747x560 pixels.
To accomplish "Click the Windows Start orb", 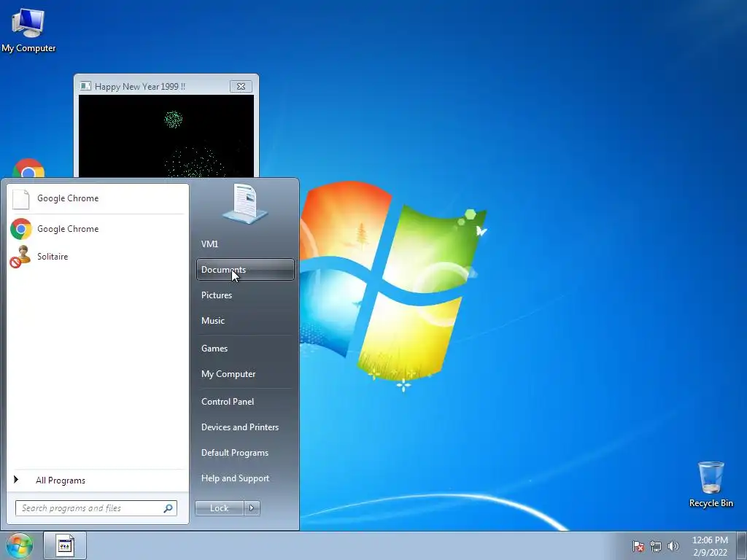I will coord(19,545).
